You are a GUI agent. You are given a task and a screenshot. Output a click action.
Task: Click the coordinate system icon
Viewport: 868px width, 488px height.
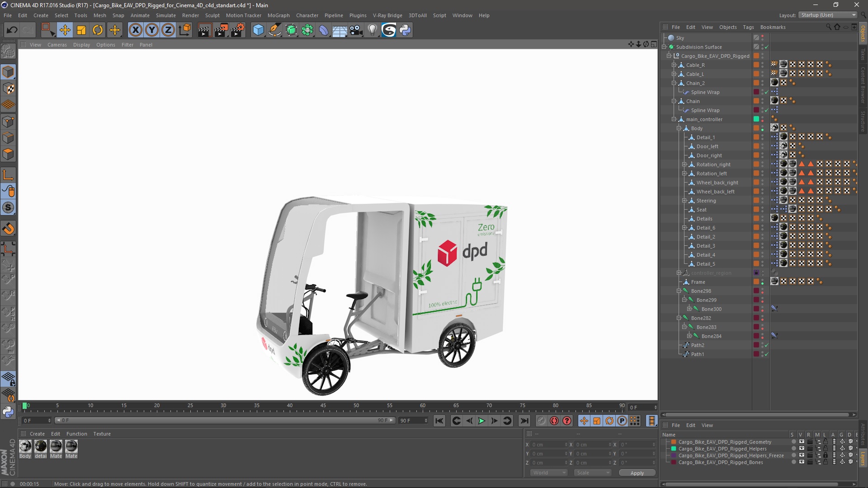(x=185, y=30)
